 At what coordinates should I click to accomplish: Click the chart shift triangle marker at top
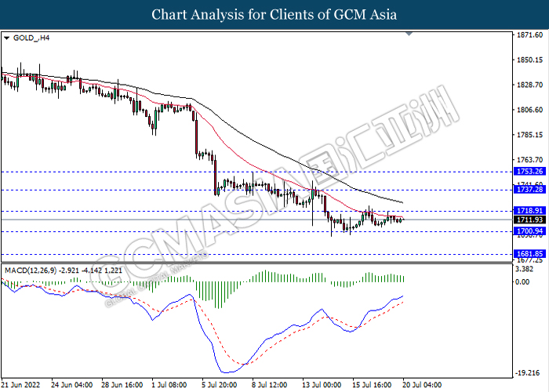(409, 34)
